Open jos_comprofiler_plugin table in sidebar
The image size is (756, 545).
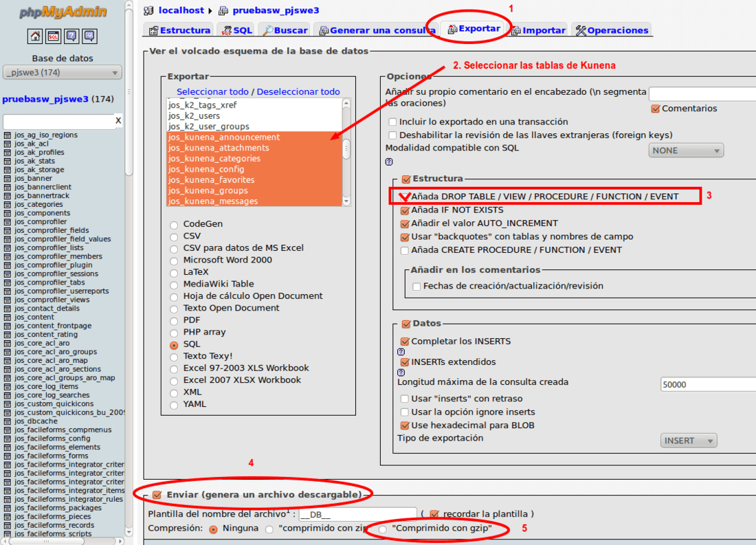click(x=53, y=265)
